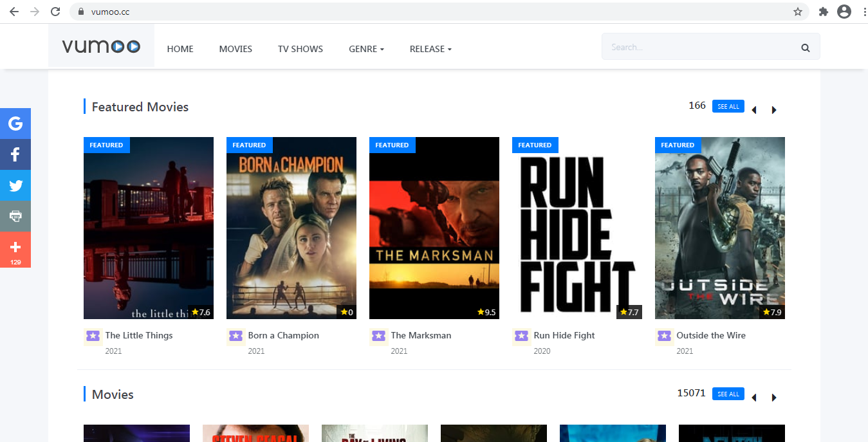This screenshot has height=442, width=868.
Task: Open the Chrome profile avatar
Action: tap(844, 12)
